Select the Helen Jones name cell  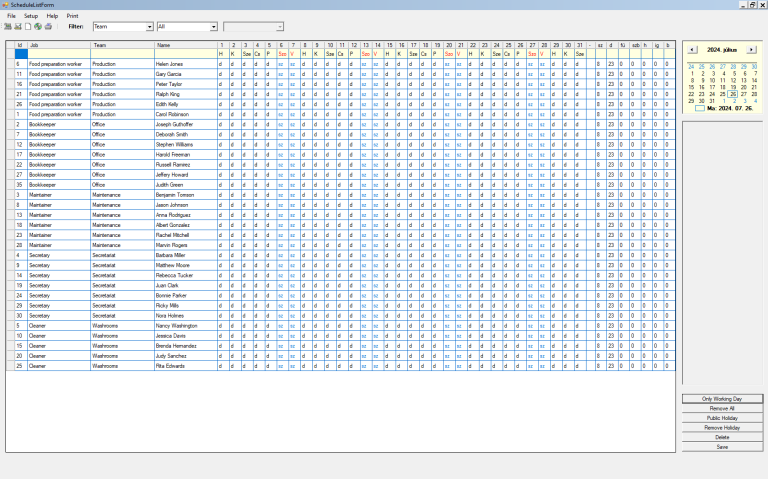(x=184, y=63)
